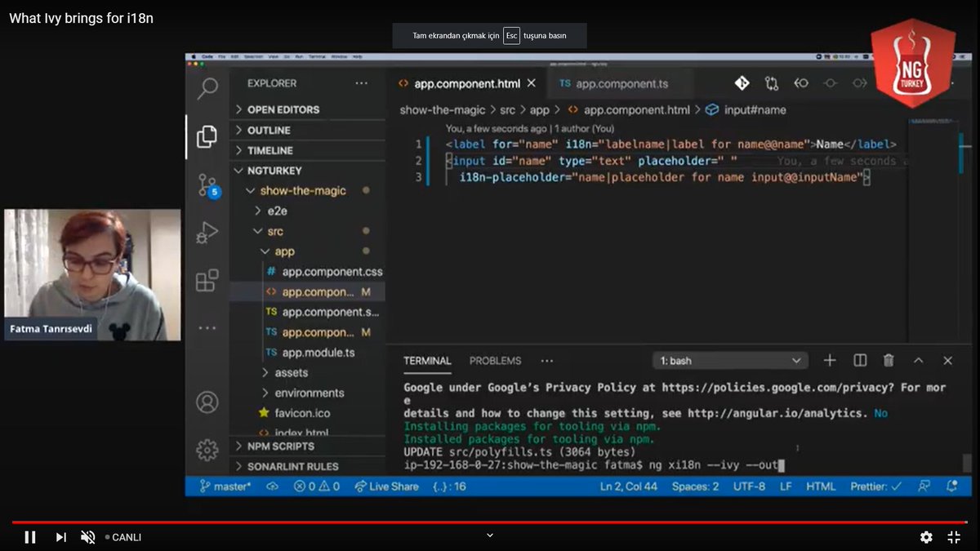Click the Prettier status bar item

pyautogui.click(x=875, y=487)
